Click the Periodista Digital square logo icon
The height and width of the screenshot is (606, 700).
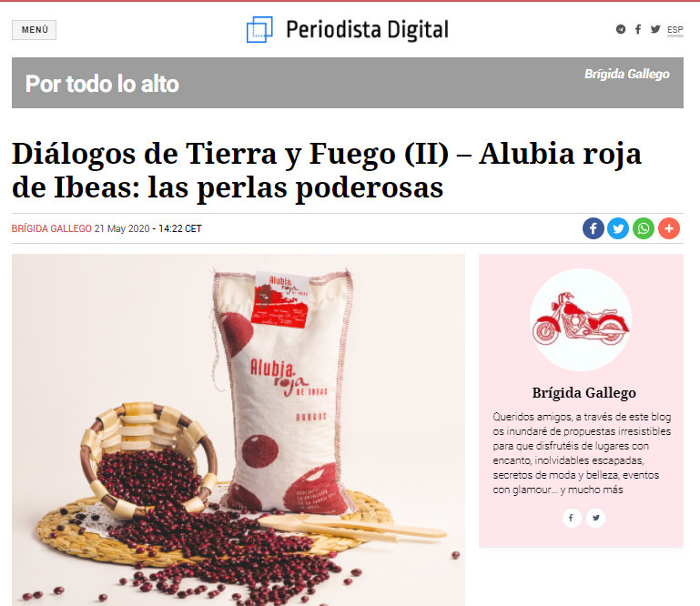pos(259,29)
